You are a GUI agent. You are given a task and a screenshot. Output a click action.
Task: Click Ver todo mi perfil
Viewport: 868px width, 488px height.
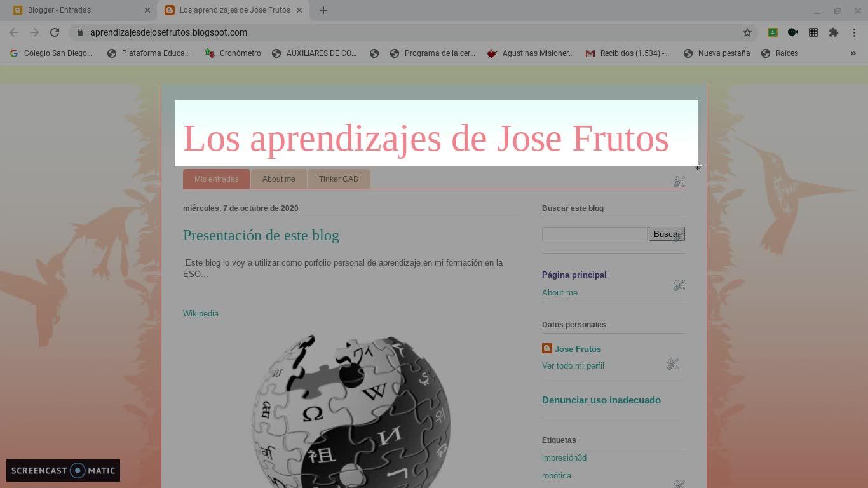(573, 365)
